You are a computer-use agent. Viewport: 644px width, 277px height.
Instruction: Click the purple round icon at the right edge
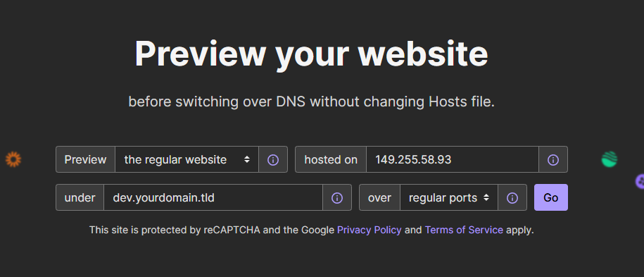[640, 181]
